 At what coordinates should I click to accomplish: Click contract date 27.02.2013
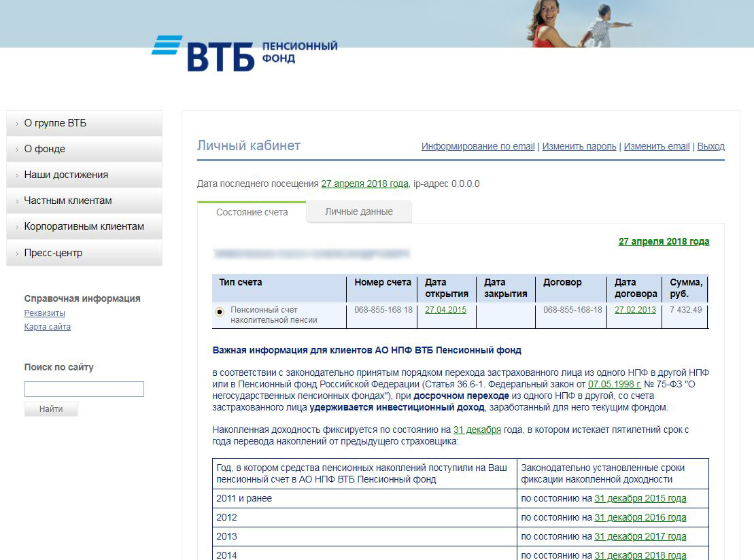pos(635,309)
